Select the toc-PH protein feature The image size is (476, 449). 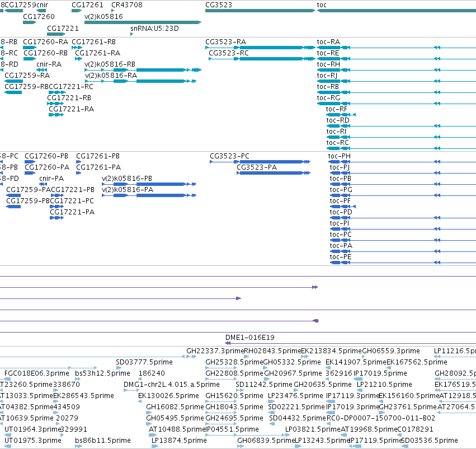403,162
